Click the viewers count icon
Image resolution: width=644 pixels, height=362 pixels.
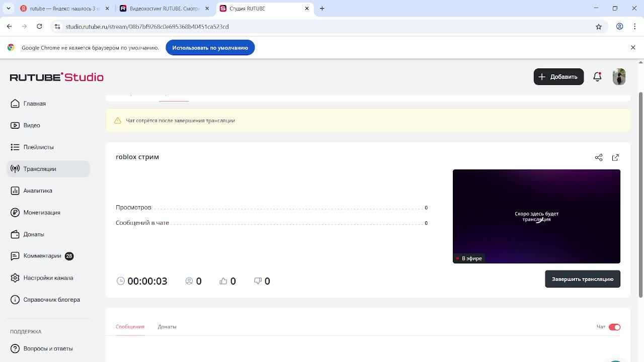[189, 281]
